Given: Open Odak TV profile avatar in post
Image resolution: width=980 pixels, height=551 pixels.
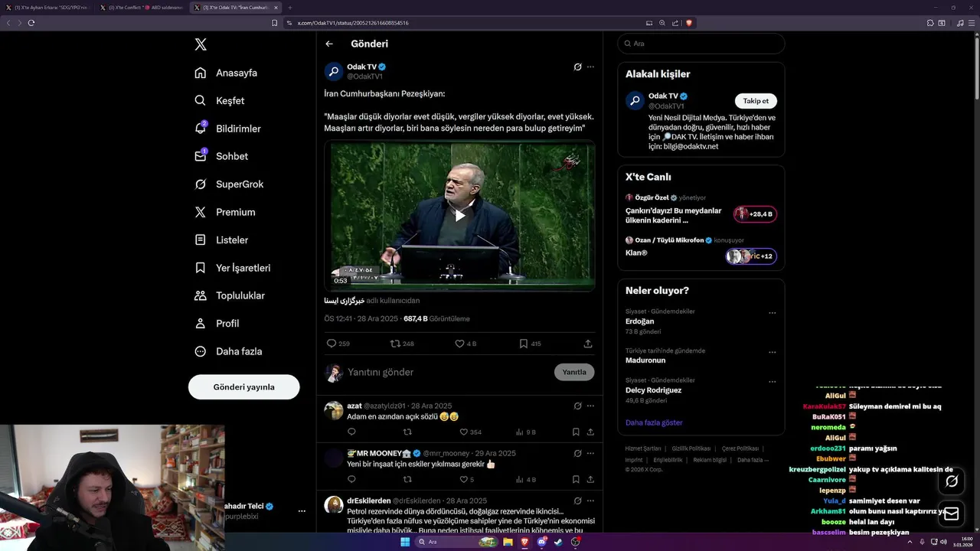Looking at the screenshot, I should (x=334, y=72).
